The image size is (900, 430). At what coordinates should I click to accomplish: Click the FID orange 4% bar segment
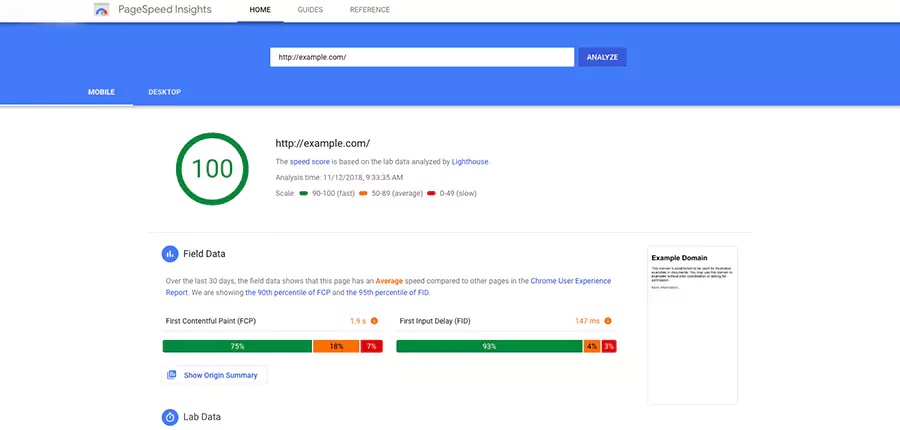tap(592, 346)
